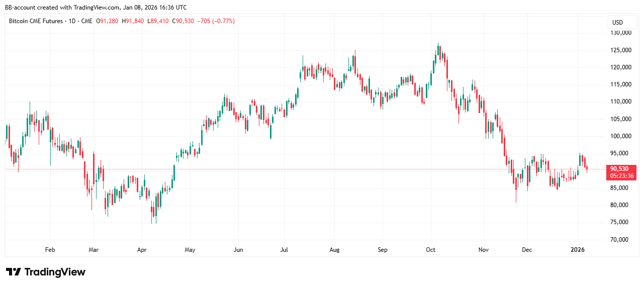This screenshot has height=287, width=644.
Task: Click the −705 (−0.77%) change value
Action: point(216,21)
